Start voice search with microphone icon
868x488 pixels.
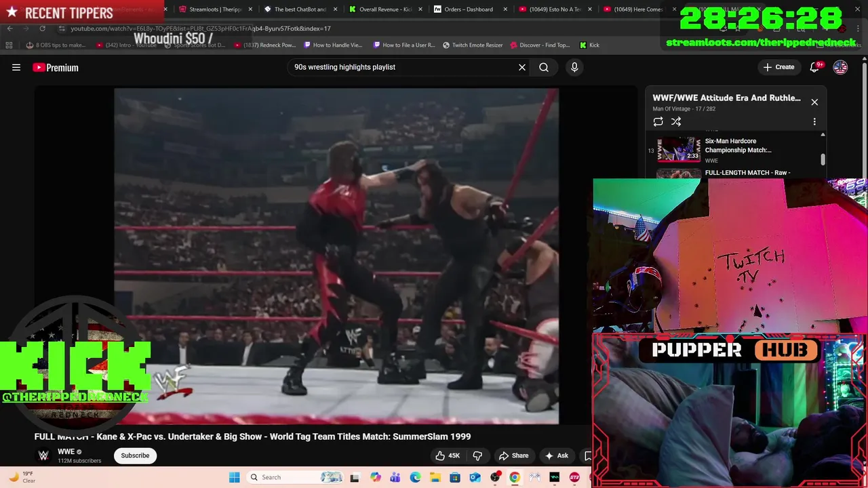coord(574,67)
